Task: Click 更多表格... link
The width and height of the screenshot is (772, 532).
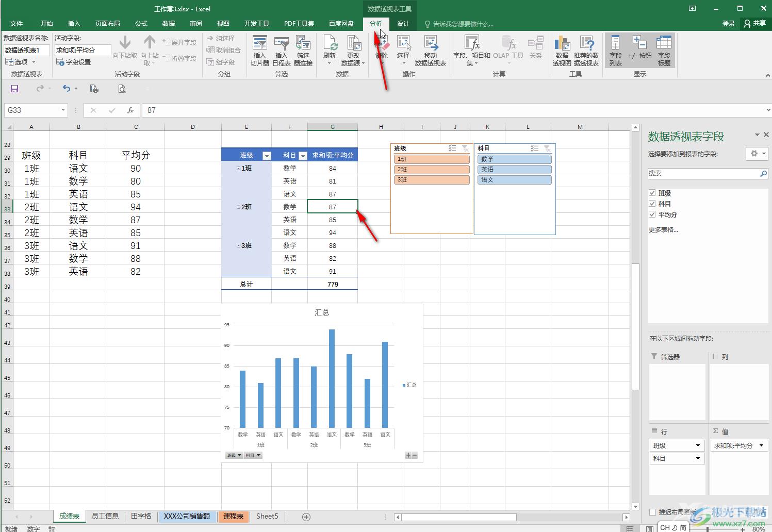Action: coord(663,229)
